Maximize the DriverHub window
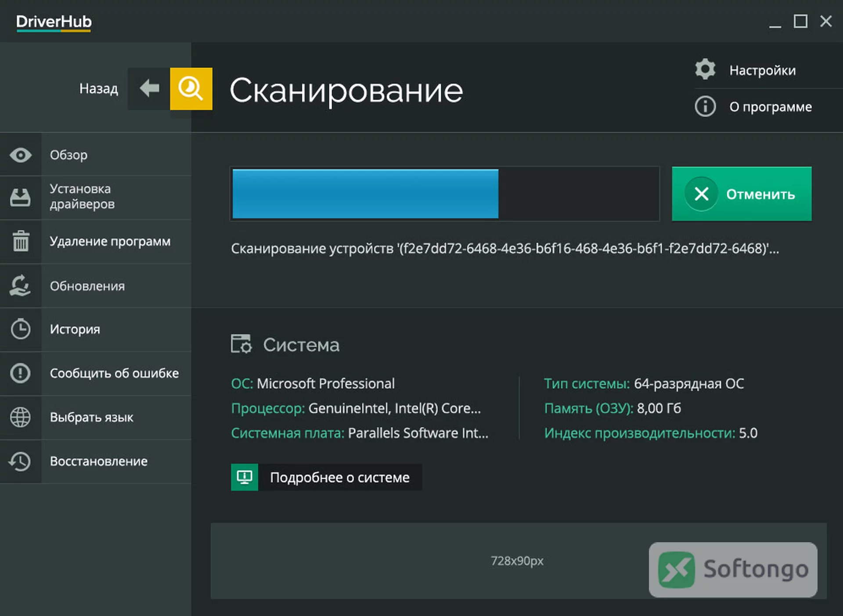This screenshot has height=616, width=843. pyautogui.click(x=800, y=21)
